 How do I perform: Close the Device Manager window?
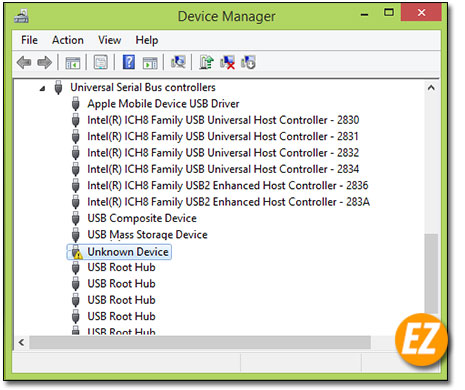pos(421,13)
